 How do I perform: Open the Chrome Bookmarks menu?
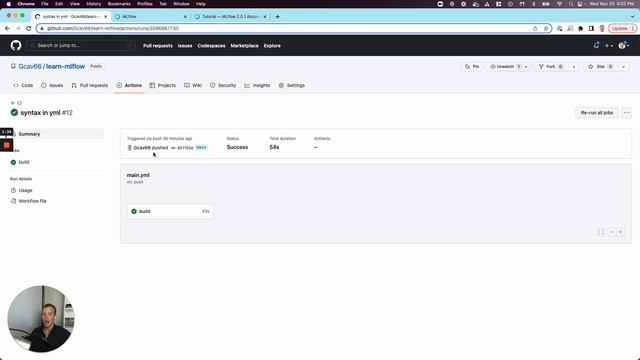(x=119, y=4)
